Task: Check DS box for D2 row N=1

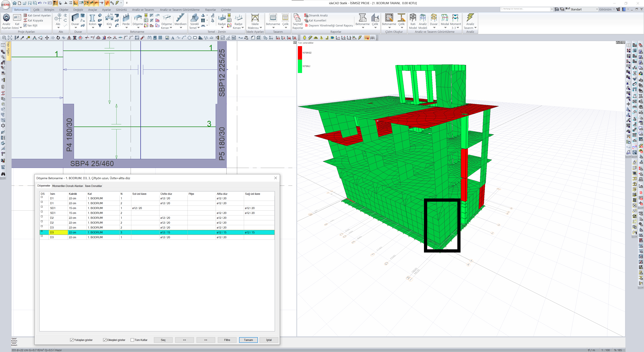Action: 42,217
